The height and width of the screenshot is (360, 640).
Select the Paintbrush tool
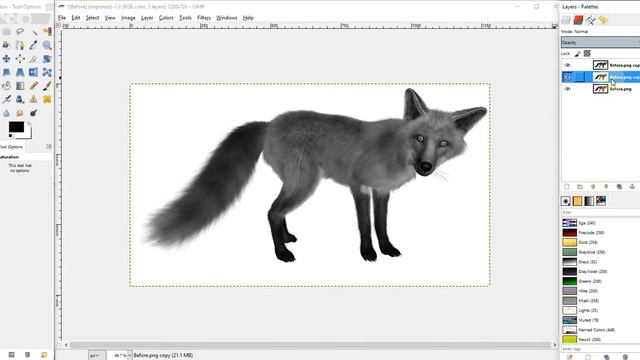47,86
